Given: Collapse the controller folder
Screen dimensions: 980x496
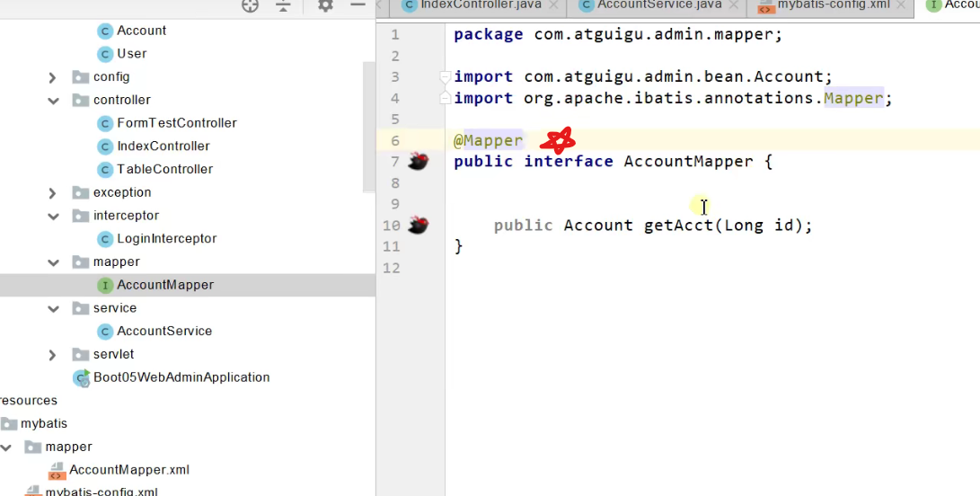Looking at the screenshot, I should (x=53, y=101).
